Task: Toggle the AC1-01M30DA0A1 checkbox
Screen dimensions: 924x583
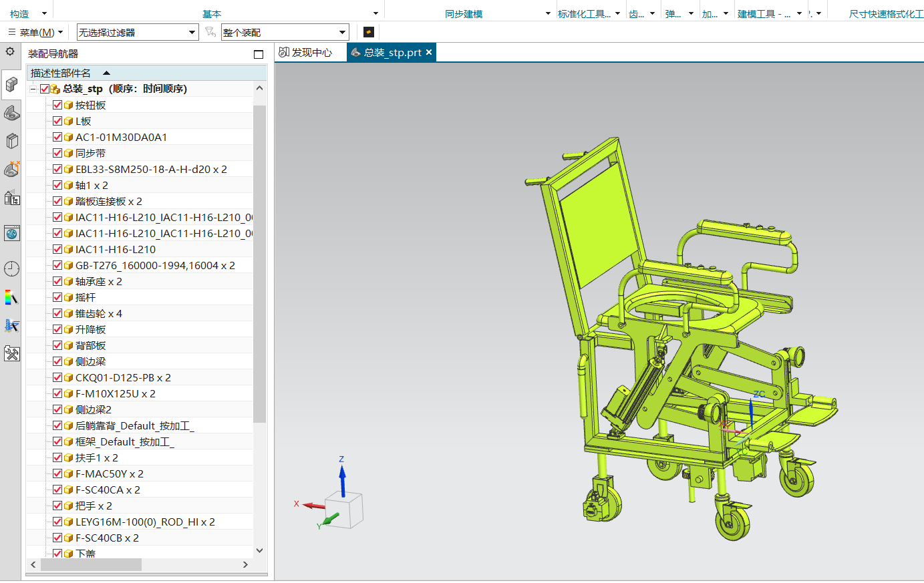Action: coord(57,137)
